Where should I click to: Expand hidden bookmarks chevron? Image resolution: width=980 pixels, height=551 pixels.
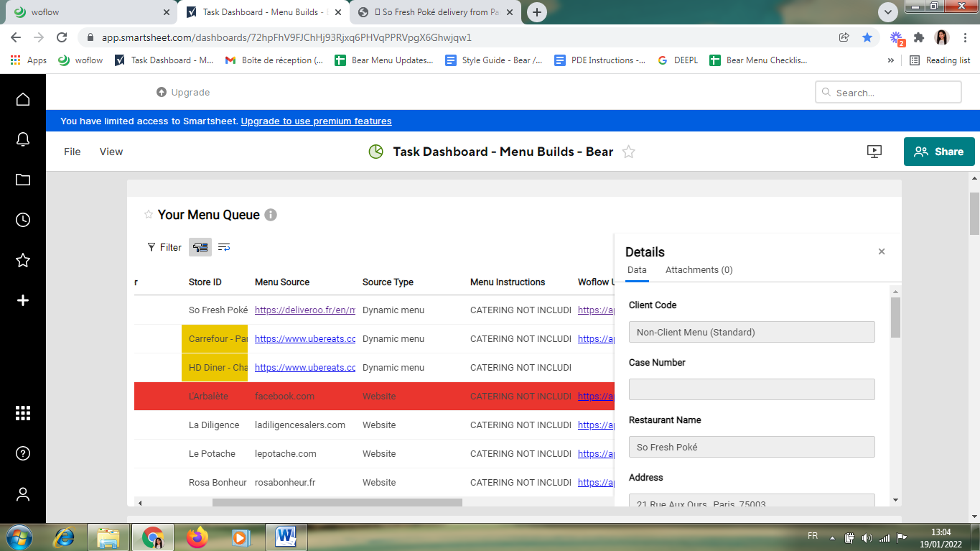click(891, 60)
